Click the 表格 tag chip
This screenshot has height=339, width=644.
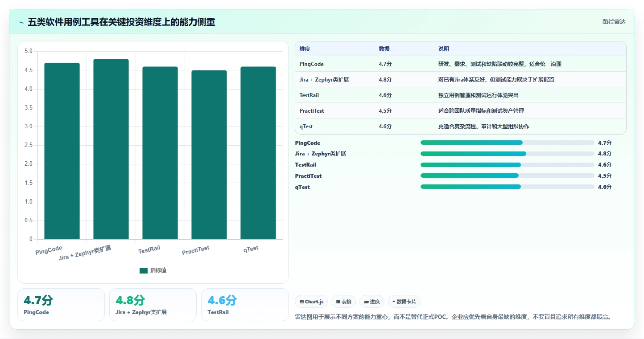343,302
